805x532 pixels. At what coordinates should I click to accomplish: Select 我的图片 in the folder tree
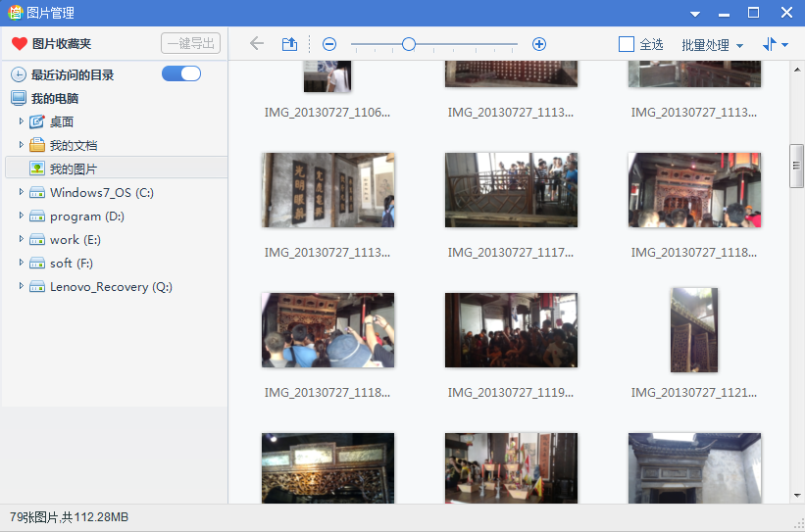(x=74, y=169)
